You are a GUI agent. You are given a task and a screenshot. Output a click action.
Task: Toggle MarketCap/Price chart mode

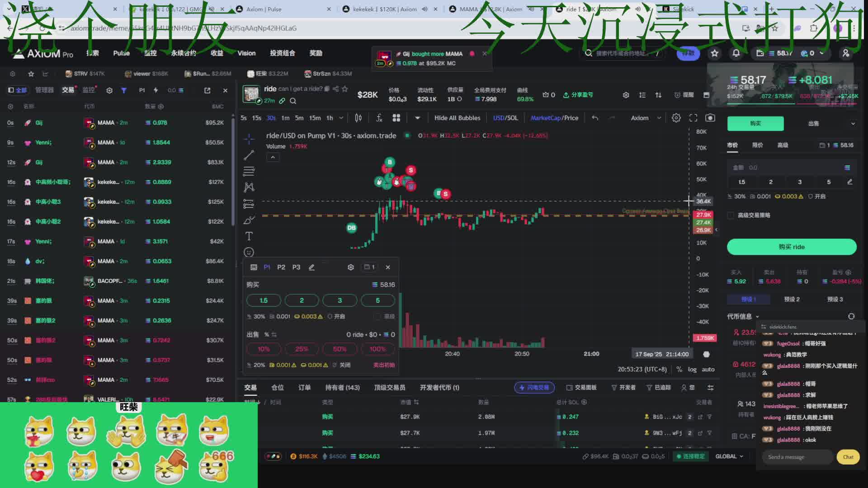tap(554, 118)
